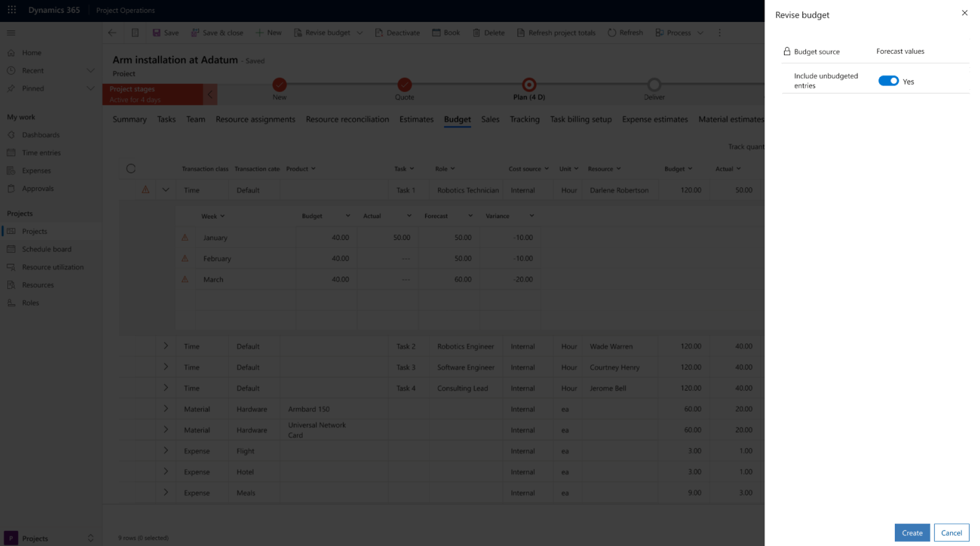Click the Create button
This screenshot has width=980, height=546.
pyautogui.click(x=912, y=533)
